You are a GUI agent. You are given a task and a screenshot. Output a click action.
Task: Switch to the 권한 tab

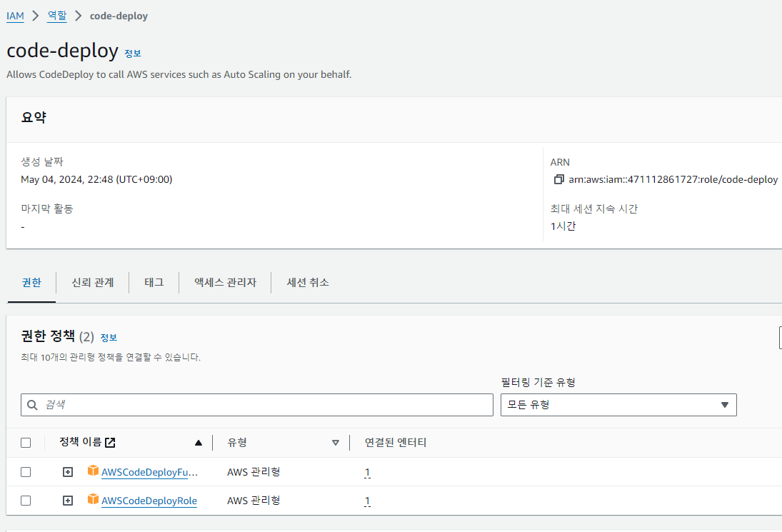(31, 283)
